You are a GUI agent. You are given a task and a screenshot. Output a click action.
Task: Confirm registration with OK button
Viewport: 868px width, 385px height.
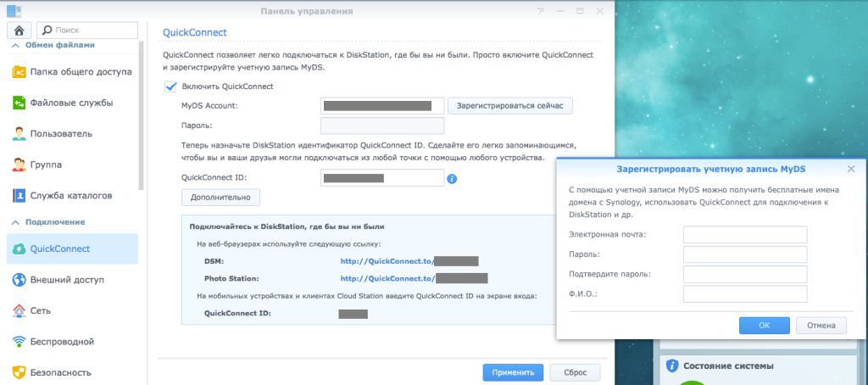pyautogui.click(x=764, y=326)
